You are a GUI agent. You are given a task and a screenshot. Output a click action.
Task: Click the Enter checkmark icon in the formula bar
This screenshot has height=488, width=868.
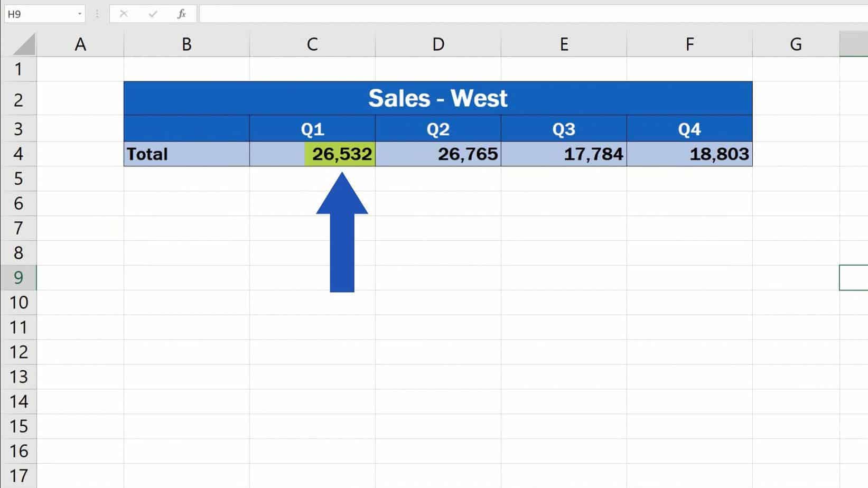153,14
